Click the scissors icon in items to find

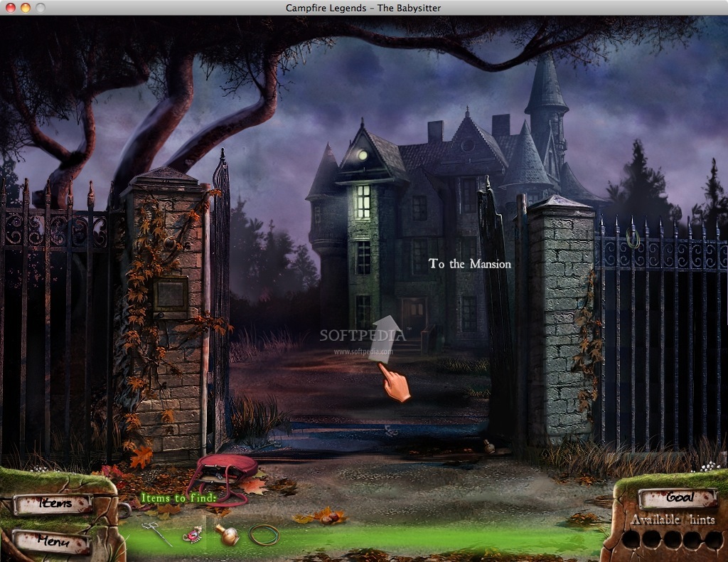(157, 534)
